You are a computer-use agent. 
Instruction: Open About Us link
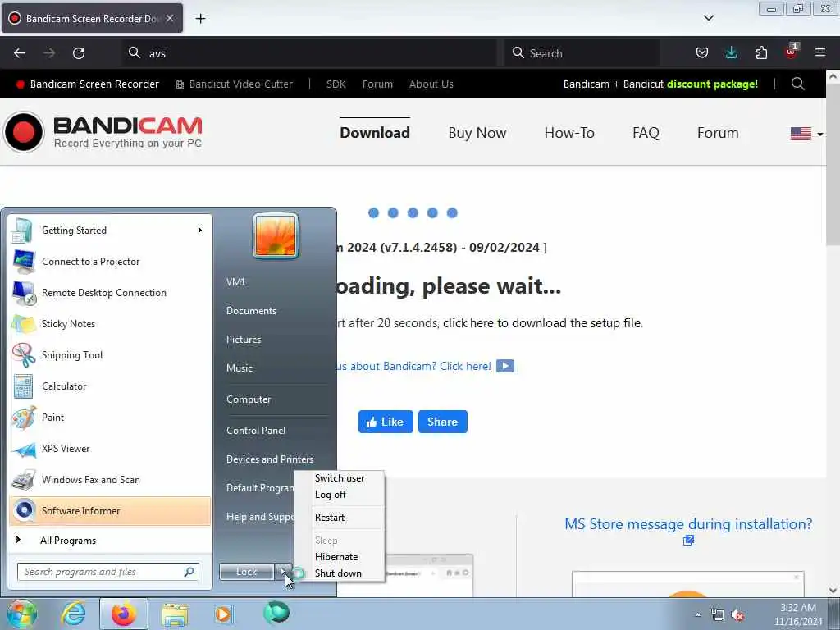pyautogui.click(x=431, y=84)
